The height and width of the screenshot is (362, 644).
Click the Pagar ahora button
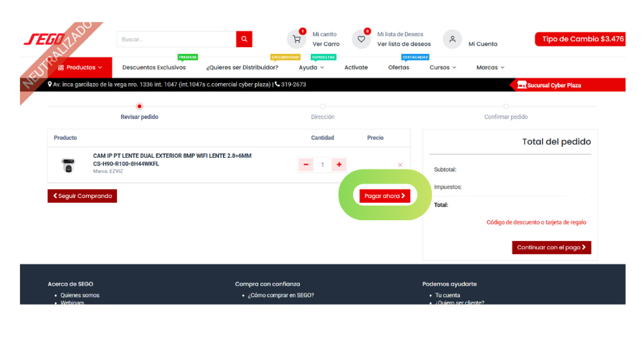384,196
